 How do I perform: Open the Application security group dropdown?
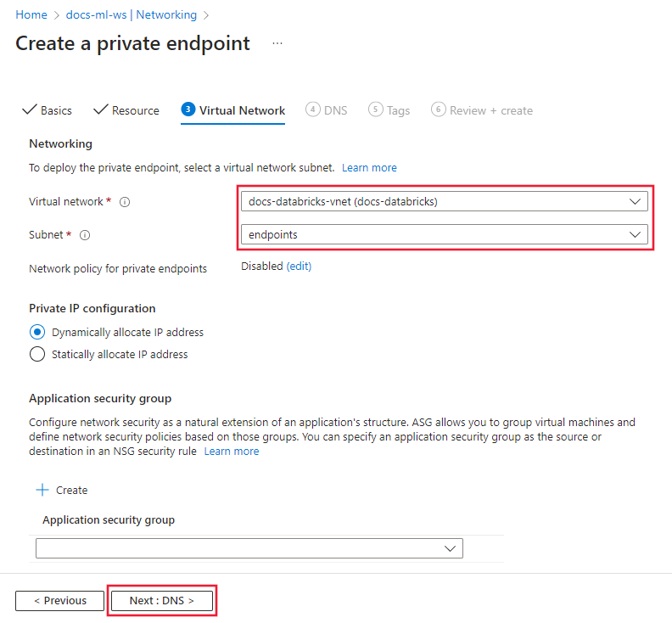pyautogui.click(x=249, y=549)
